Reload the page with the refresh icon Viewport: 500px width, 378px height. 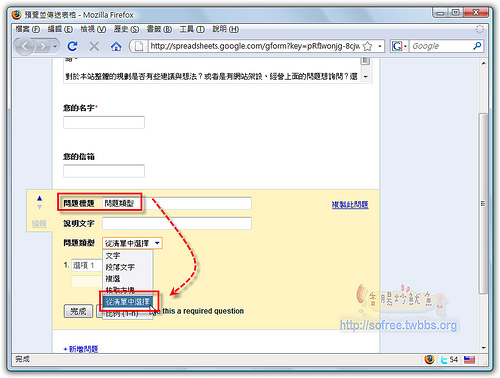pyautogui.click(x=72, y=46)
